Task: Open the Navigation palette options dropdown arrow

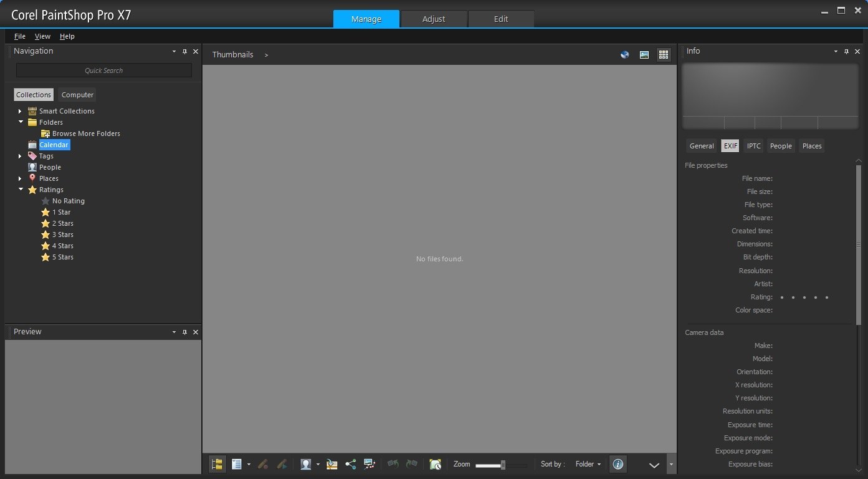Action: coord(174,52)
